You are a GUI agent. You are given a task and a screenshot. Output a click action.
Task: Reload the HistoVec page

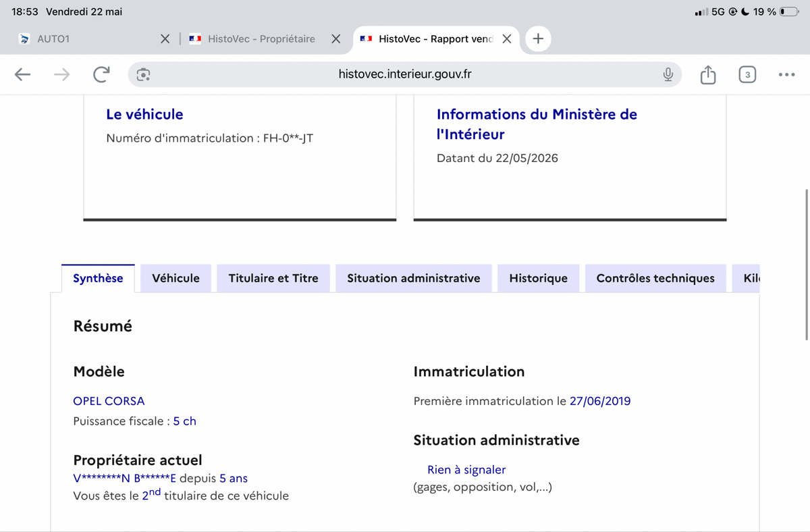coord(101,75)
